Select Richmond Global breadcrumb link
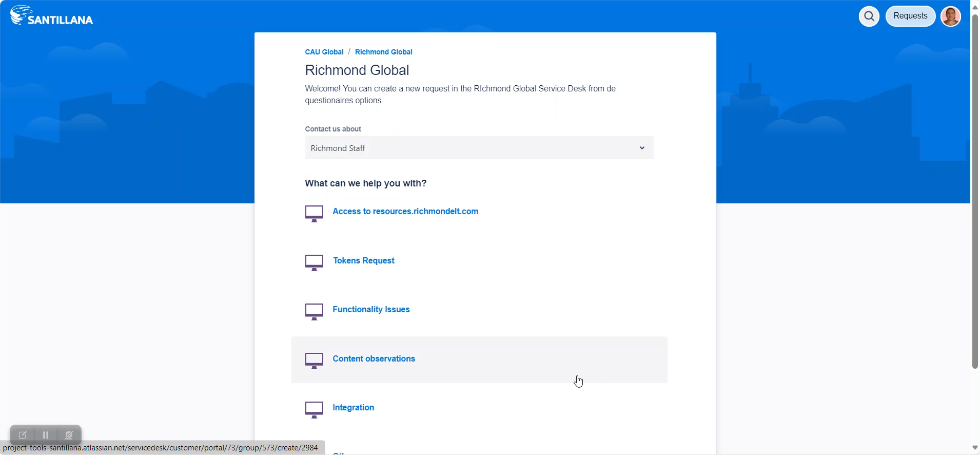 coord(383,52)
